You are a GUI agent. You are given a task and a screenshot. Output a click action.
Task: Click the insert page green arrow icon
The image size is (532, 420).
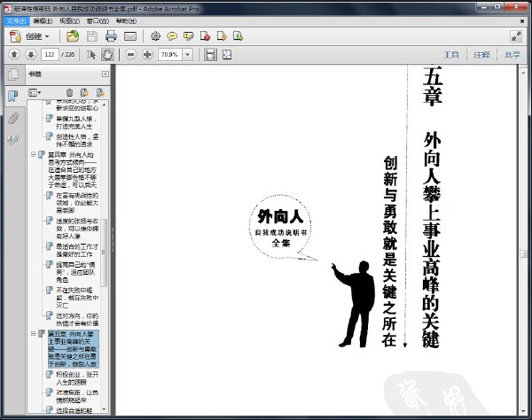238,36
